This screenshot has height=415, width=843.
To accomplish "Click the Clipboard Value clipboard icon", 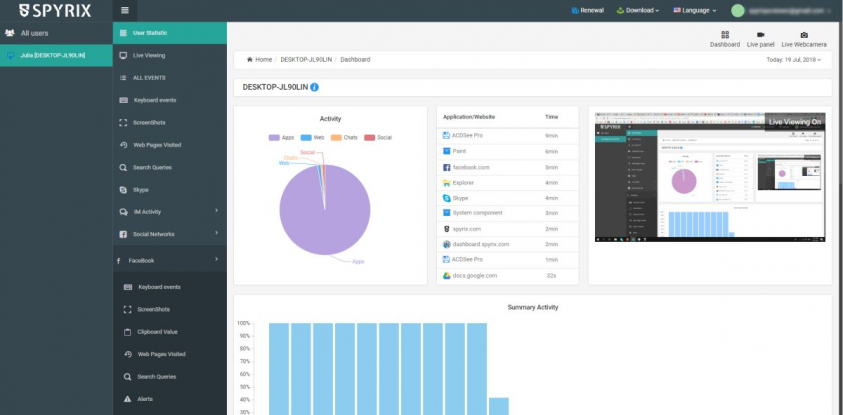I will pyautogui.click(x=127, y=332).
